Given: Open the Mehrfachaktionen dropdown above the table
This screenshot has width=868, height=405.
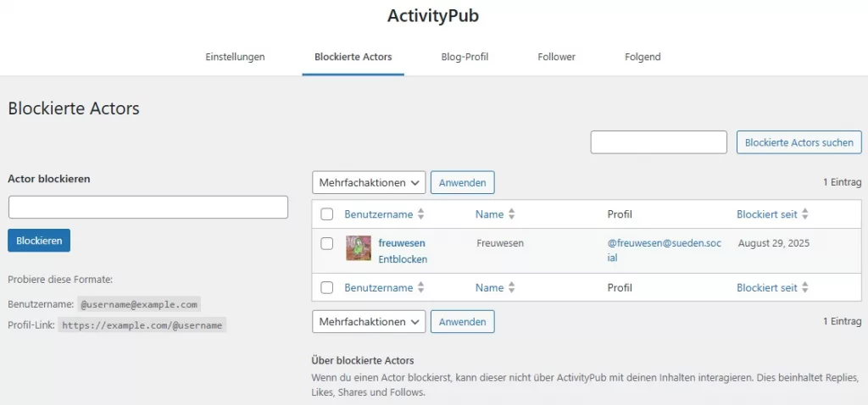Looking at the screenshot, I should pos(369,182).
